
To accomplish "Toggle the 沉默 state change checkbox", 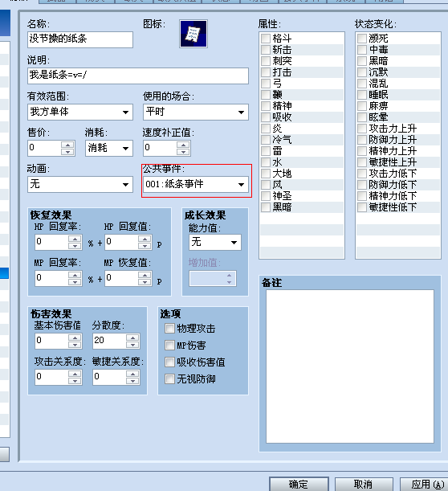I will coord(362,72).
